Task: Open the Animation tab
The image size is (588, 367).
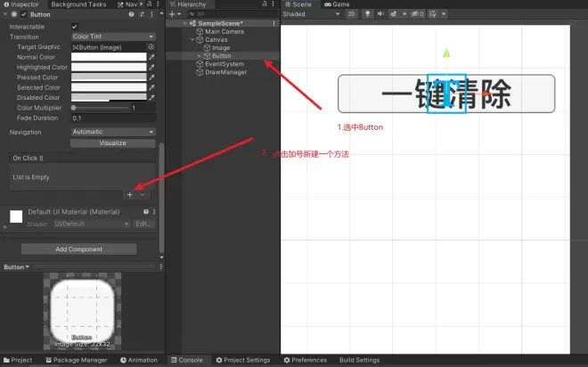Action: coord(139,360)
